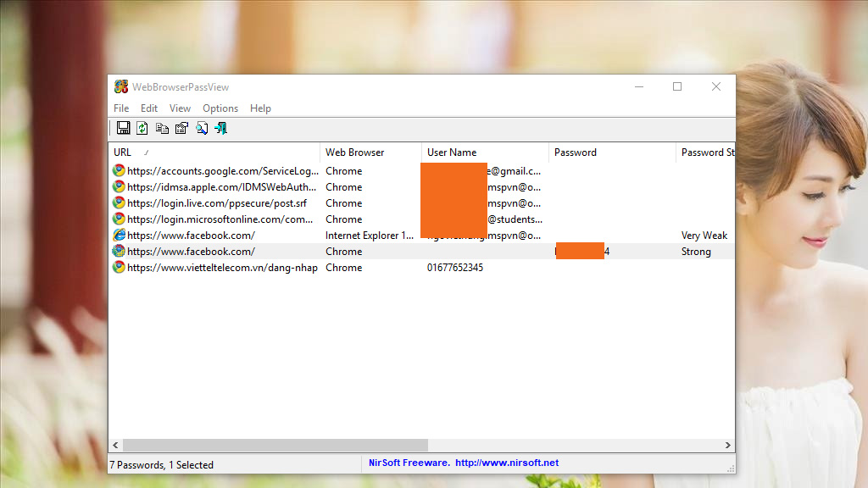
Task: Click the Copy Selected Items toolbar icon
Action: [x=162, y=129]
